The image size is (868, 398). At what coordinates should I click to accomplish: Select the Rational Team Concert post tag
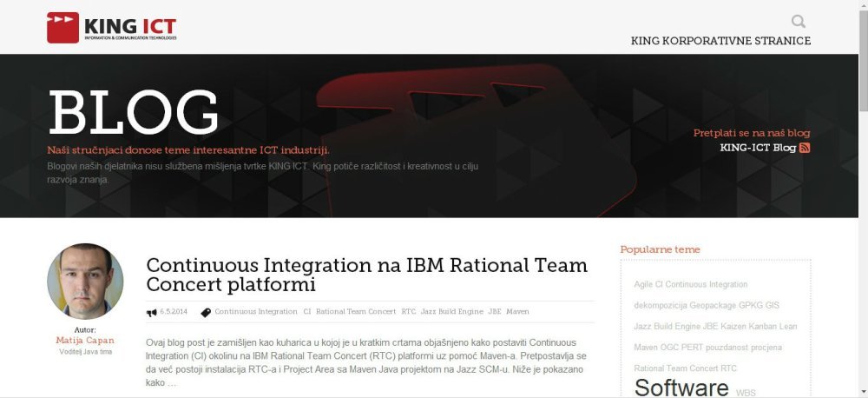pyautogui.click(x=356, y=311)
